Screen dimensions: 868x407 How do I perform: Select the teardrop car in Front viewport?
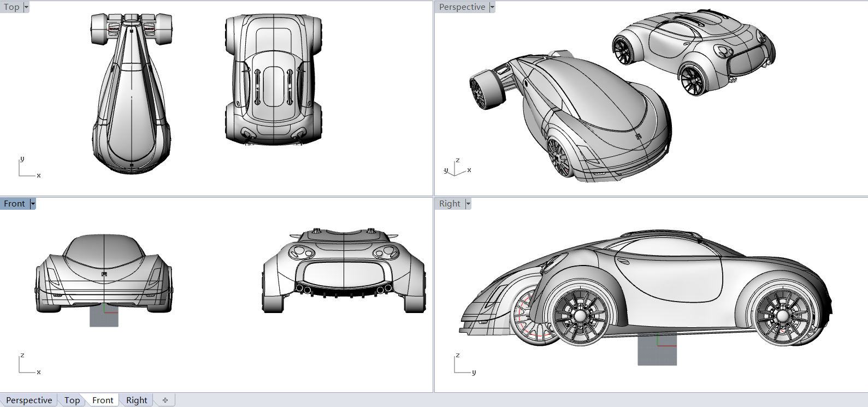pos(104,273)
